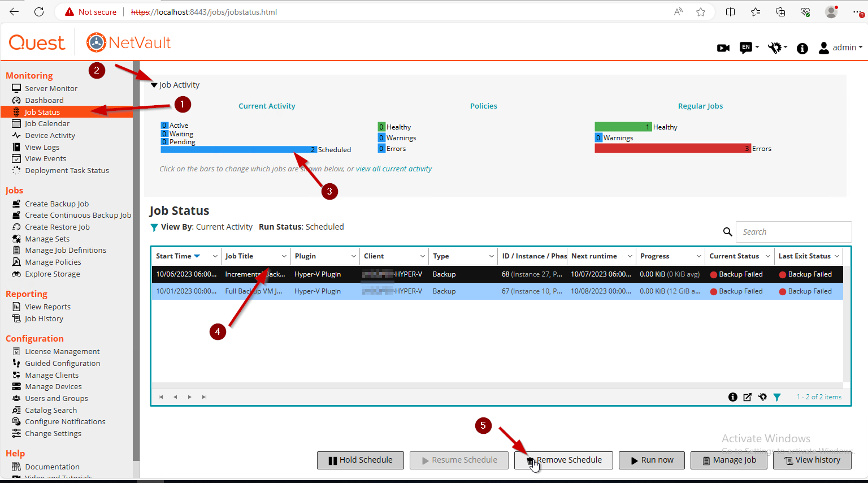
Task: Click the table filter funnel icon
Action: point(777,397)
